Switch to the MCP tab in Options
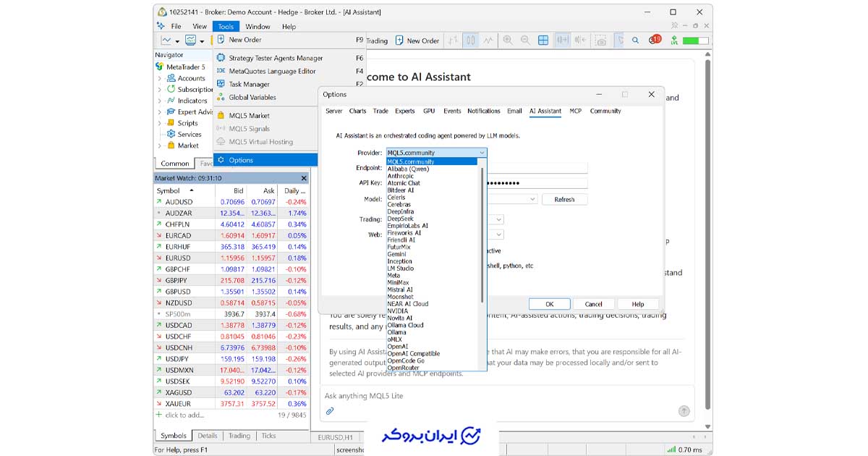The width and height of the screenshot is (868, 456). [x=575, y=111]
